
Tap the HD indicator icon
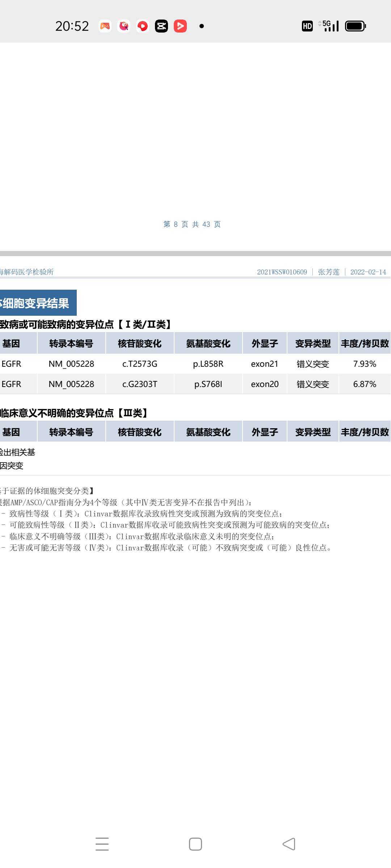(x=307, y=26)
